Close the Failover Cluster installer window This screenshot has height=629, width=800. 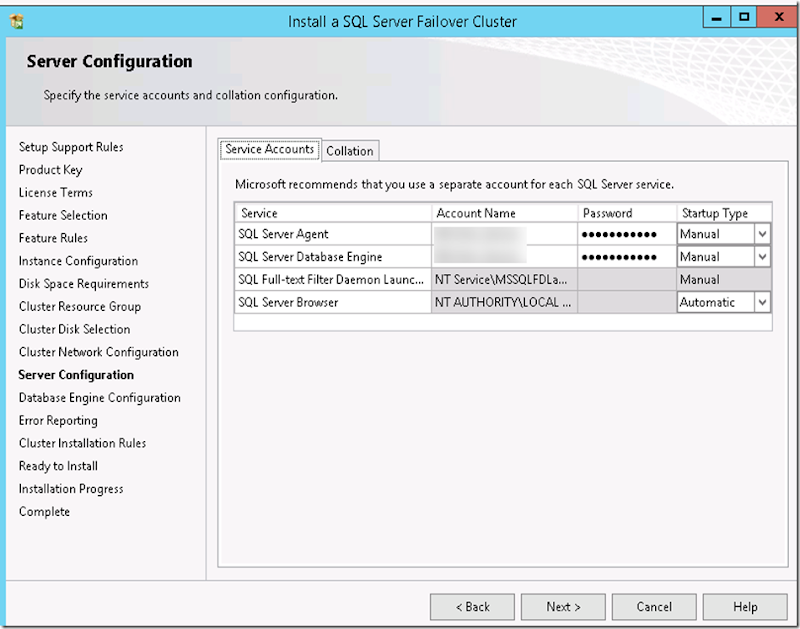(x=778, y=17)
